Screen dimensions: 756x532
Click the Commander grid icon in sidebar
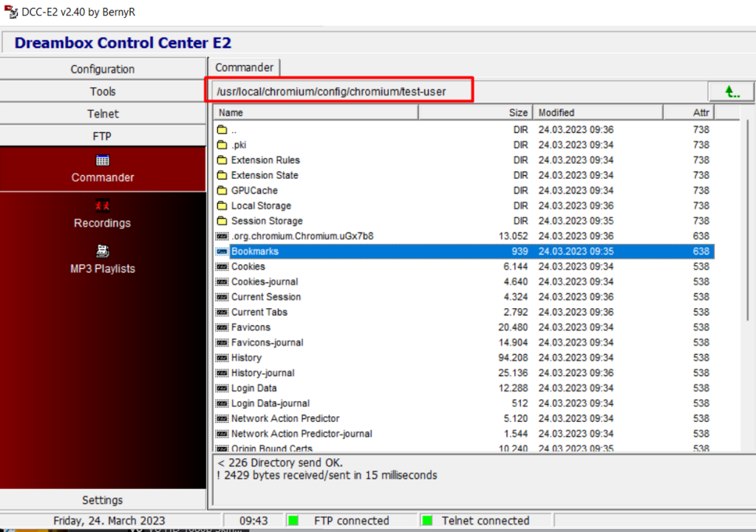coord(103,160)
